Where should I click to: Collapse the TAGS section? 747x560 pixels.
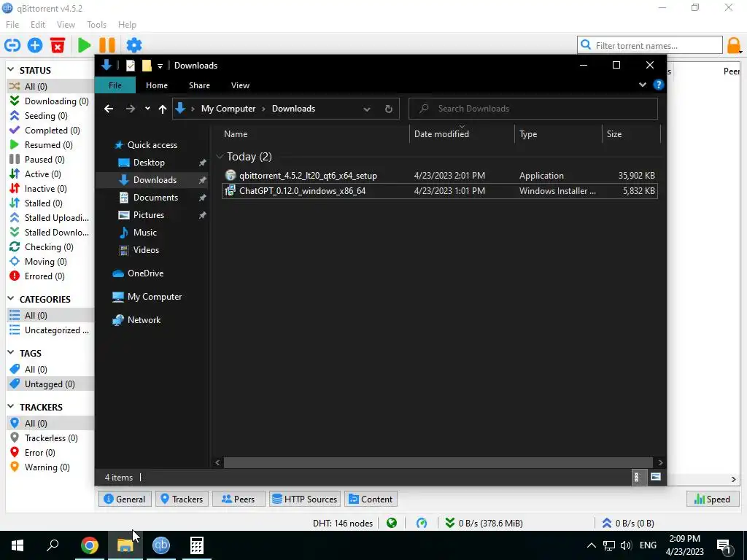[11, 353]
